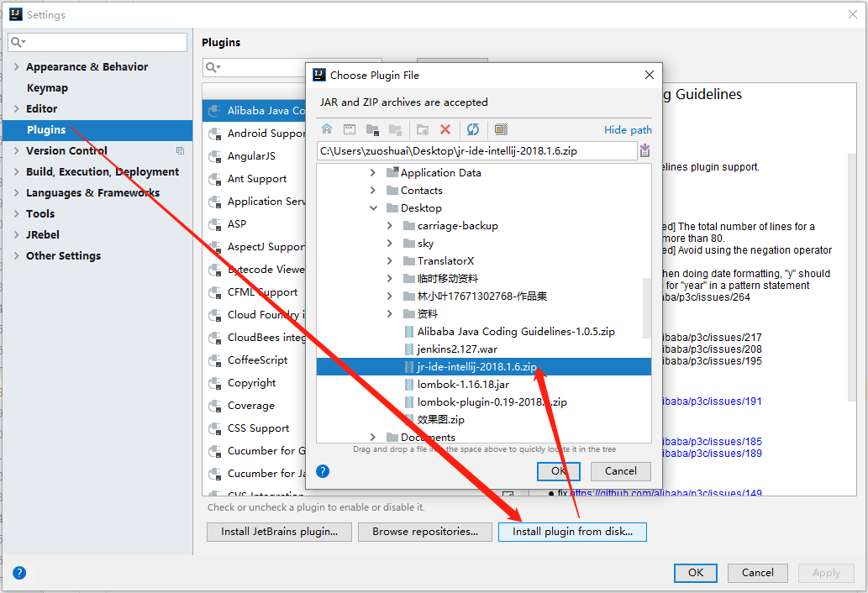This screenshot has width=868, height=593.
Task: Click Cancel in the Settings window
Action: click(x=757, y=573)
